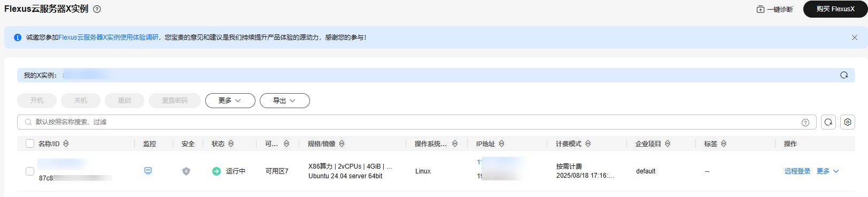The height and width of the screenshot is (197, 868).
Task: Click 购买 FlexusX purchase button
Action: click(x=835, y=9)
